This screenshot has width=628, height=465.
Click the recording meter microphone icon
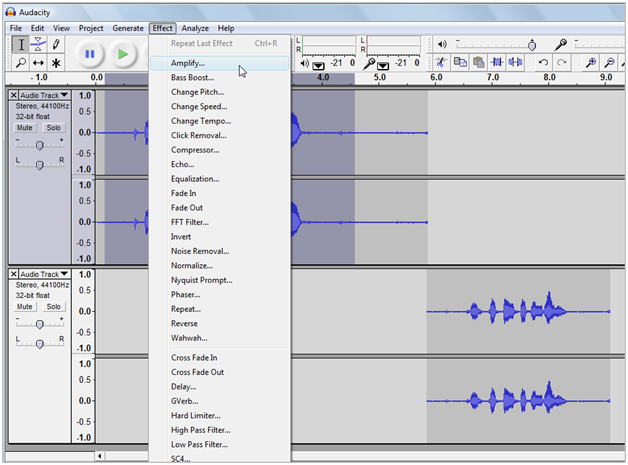click(368, 63)
